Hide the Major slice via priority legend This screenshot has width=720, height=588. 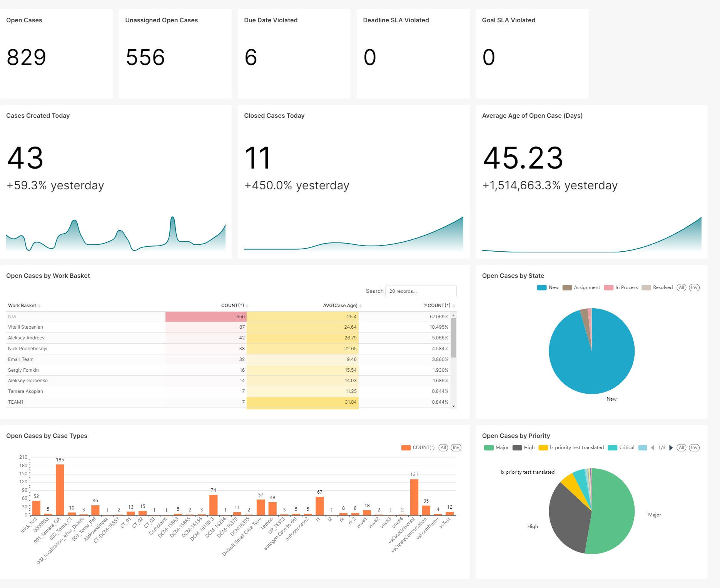click(499, 448)
